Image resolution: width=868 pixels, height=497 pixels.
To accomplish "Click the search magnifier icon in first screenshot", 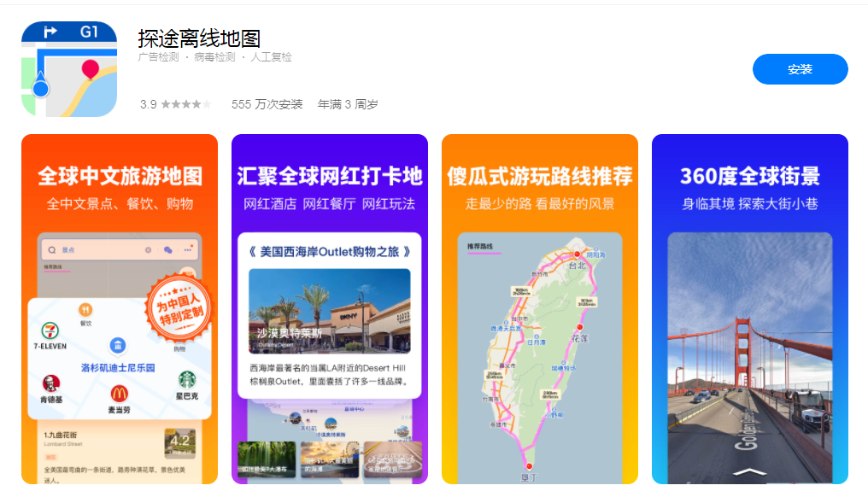I will 52,250.
